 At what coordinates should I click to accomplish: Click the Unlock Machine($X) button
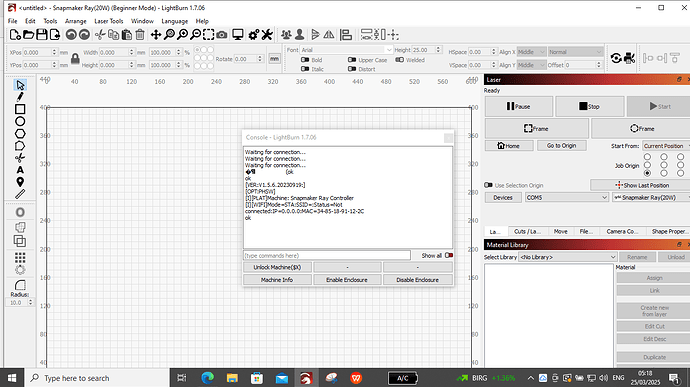[x=277, y=267]
